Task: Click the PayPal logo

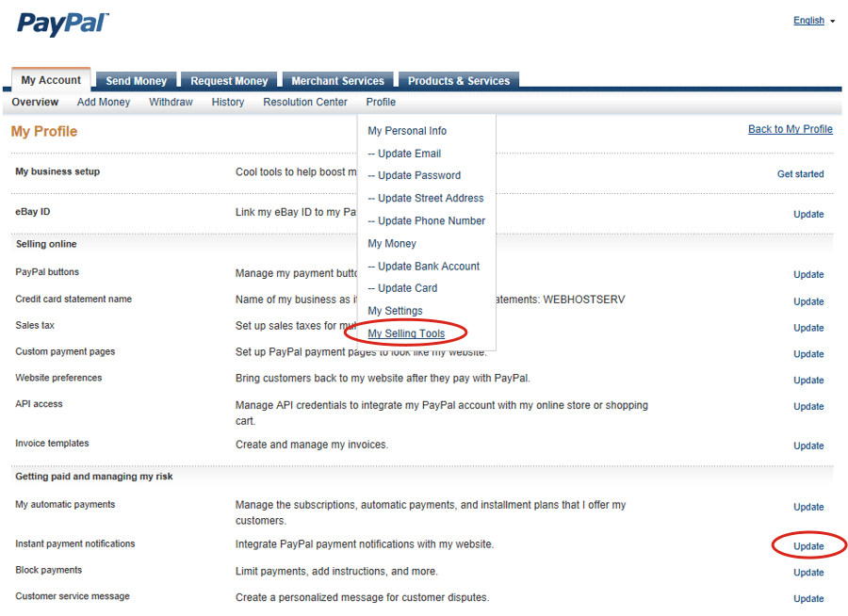Action: point(63,24)
